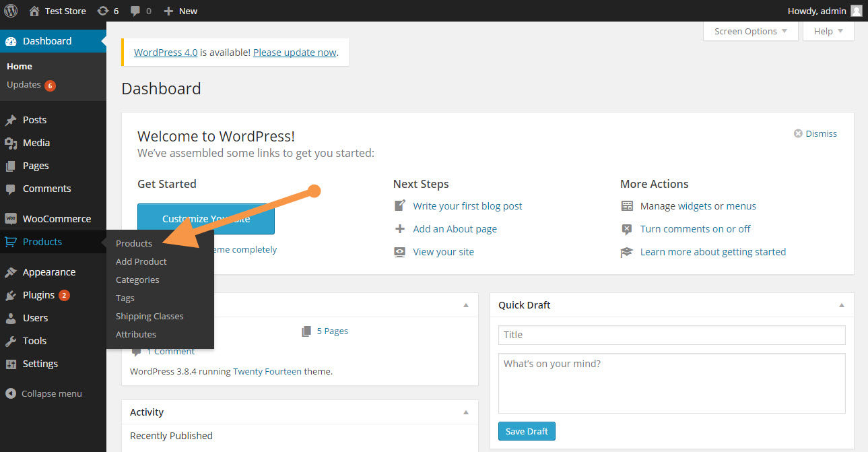
Task: Click the widgets icon beside Manage widgets
Action: 627,205
